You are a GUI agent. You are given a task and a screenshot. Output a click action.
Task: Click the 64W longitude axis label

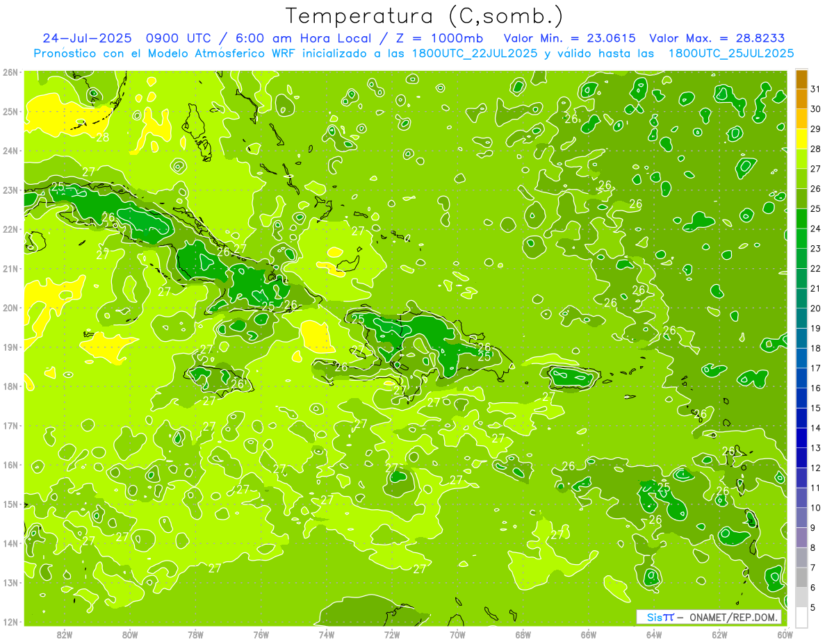pos(654,634)
